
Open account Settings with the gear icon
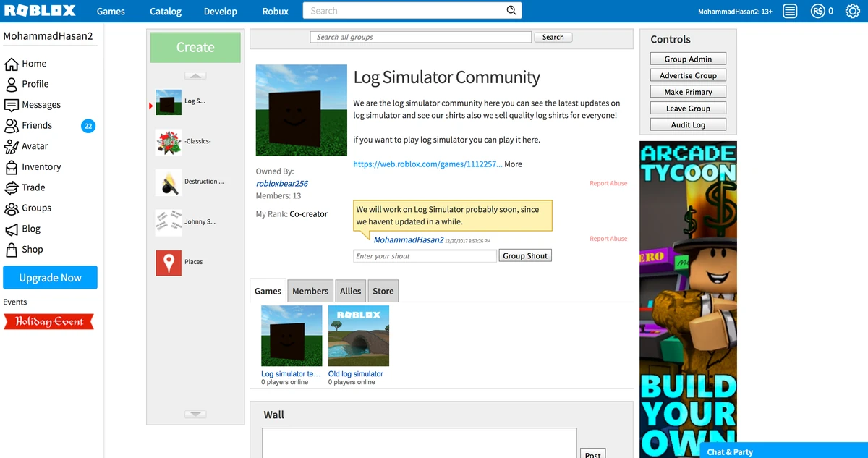tap(852, 11)
